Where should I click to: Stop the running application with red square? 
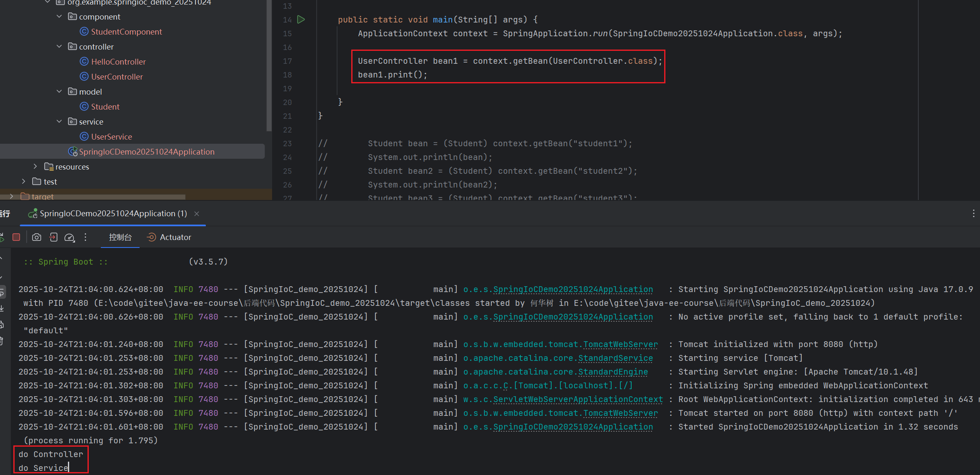click(x=16, y=237)
